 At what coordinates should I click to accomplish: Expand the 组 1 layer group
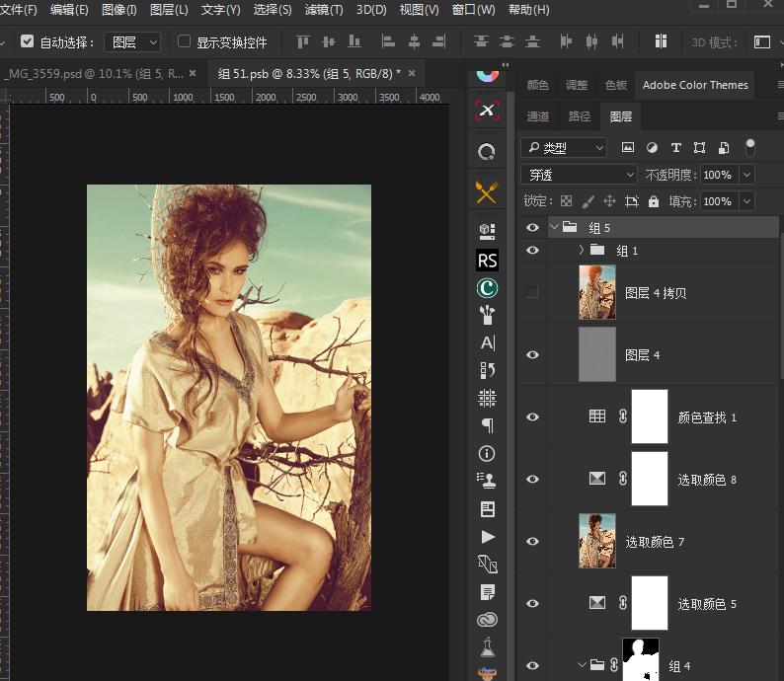pos(582,251)
